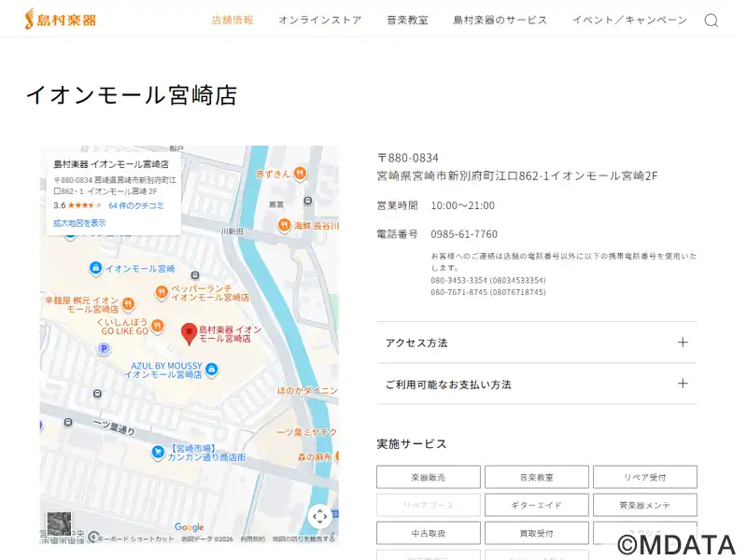Open the search magnifier icon
The height and width of the screenshot is (560, 747).
click(712, 21)
